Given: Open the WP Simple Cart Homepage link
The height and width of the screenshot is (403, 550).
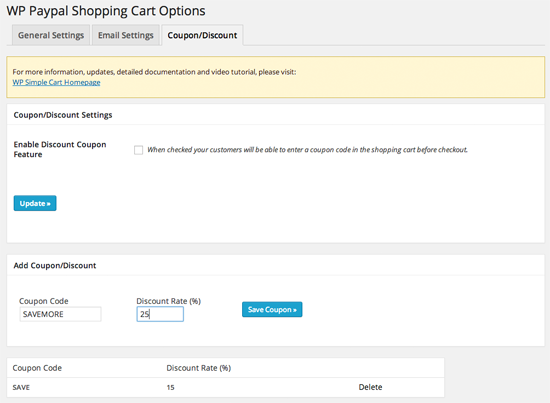Looking at the screenshot, I should point(56,82).
